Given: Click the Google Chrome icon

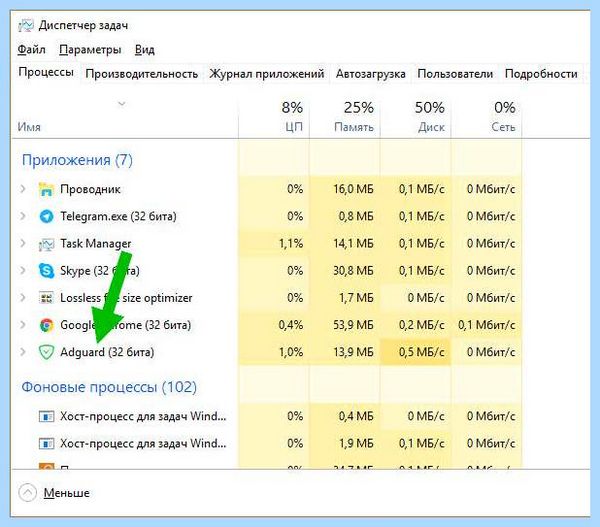Looking at the screenshot, I should pos(46,325).
